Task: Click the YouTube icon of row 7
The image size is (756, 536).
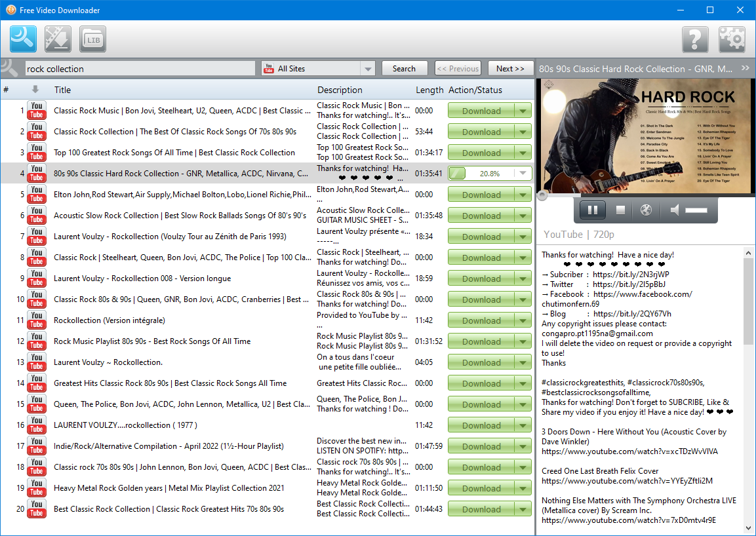Action: [37, 236]
